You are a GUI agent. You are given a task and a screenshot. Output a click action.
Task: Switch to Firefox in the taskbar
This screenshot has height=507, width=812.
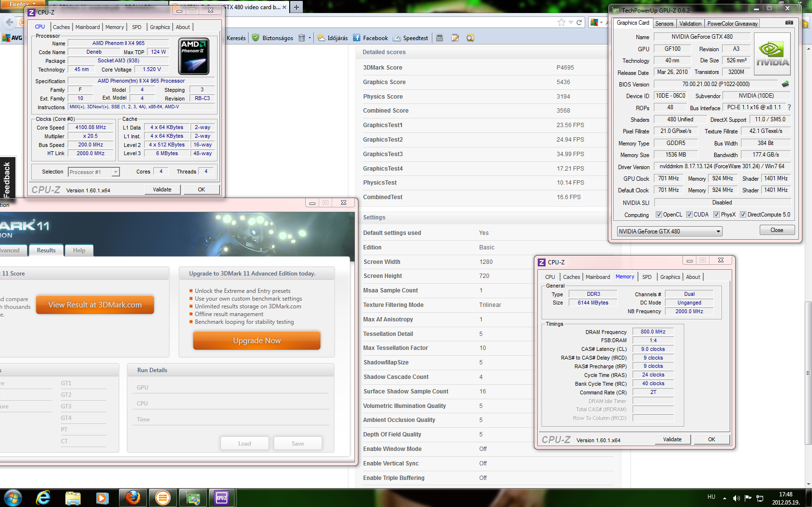click(x=133, y=497)
